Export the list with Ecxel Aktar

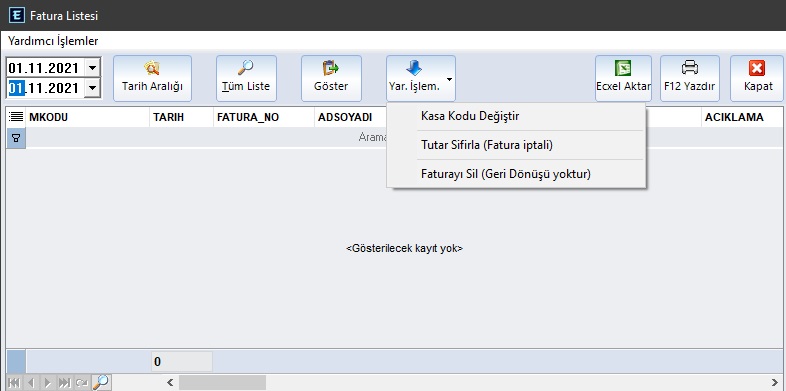tap(623, 78)
